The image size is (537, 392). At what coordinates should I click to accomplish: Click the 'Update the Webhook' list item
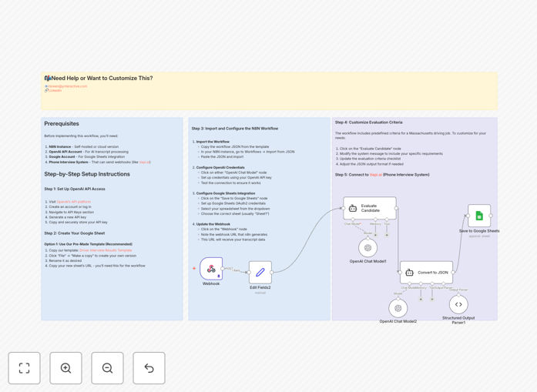(x=213, y=224)
